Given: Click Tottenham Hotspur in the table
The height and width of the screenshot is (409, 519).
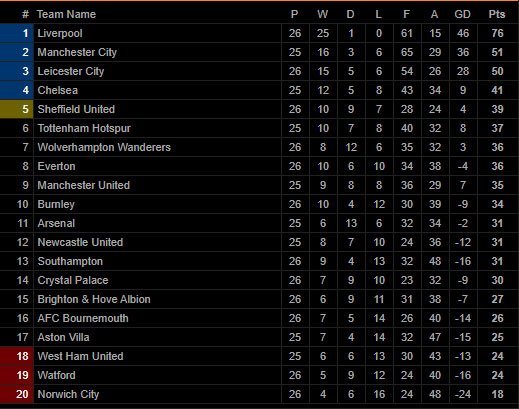Looking at the screenshot, I should 84,128.
